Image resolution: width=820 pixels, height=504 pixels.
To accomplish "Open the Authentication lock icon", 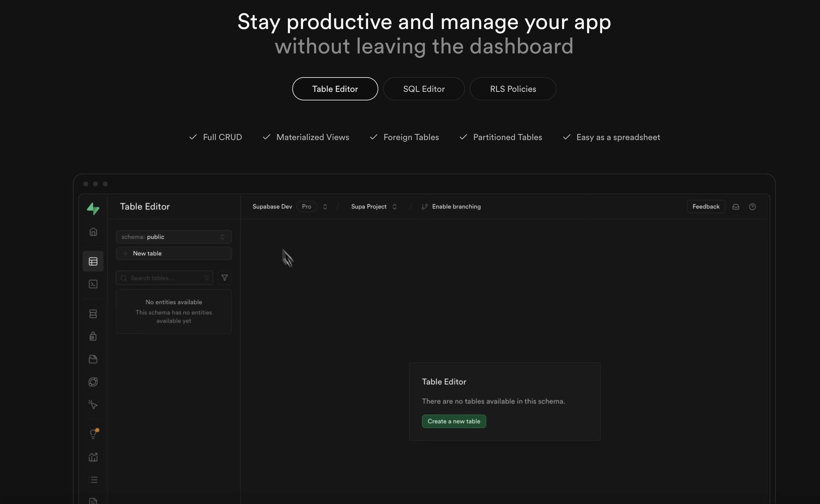I will (x=93, y=336).
